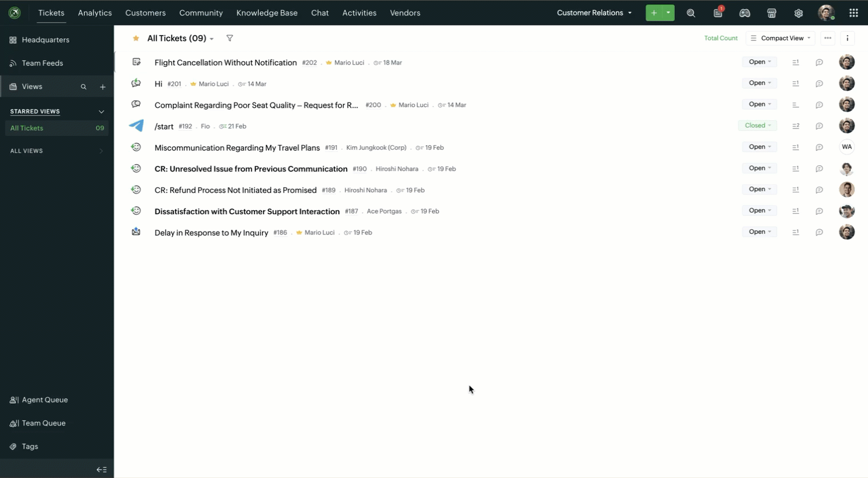Collapse the left sidebar
The width and height of the screenshot is (868, 478).
tap(101, 469)
